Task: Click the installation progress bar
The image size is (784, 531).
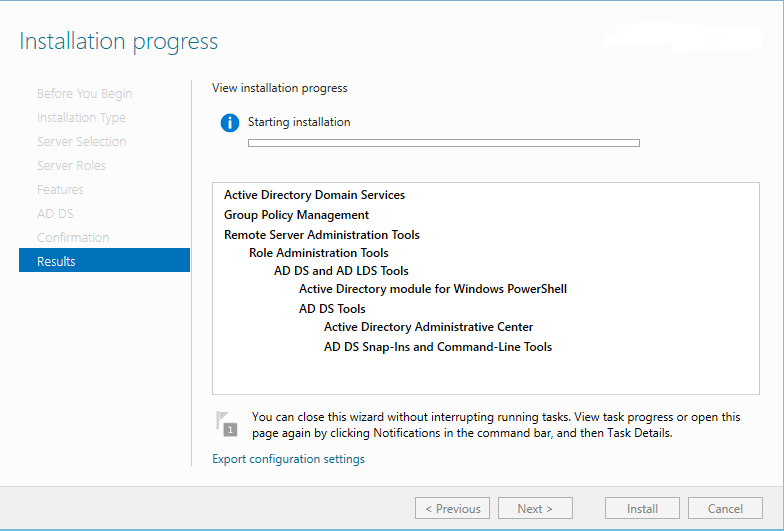Action: coord(443,143)
